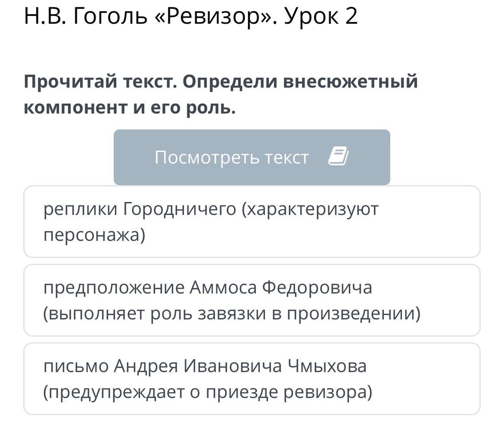Screen dimensions: 504x423
Task: Click the word "реплики" in the first answer card
Action: 80,209
